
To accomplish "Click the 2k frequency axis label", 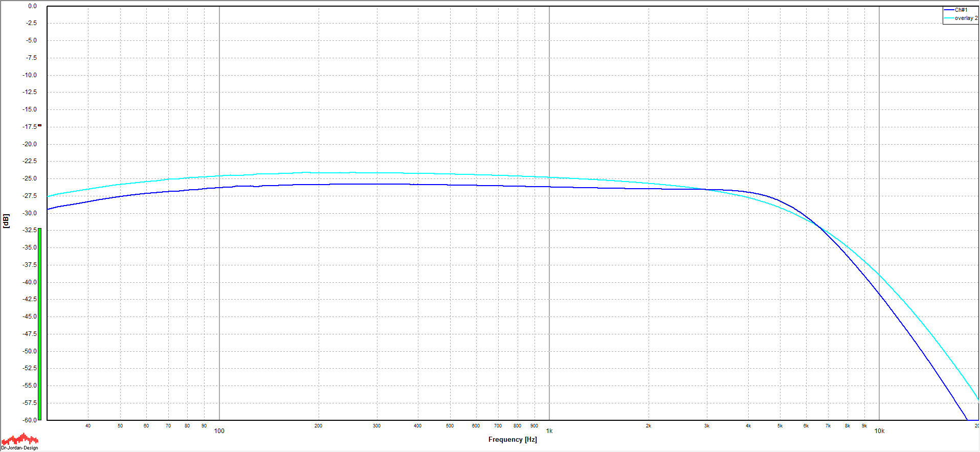I will (x=648, y=426).
